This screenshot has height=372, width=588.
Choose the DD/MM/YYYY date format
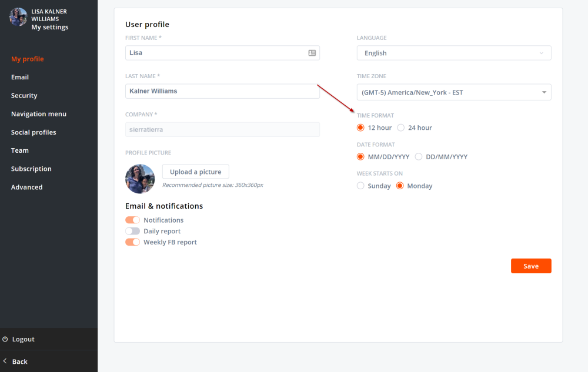419,157
